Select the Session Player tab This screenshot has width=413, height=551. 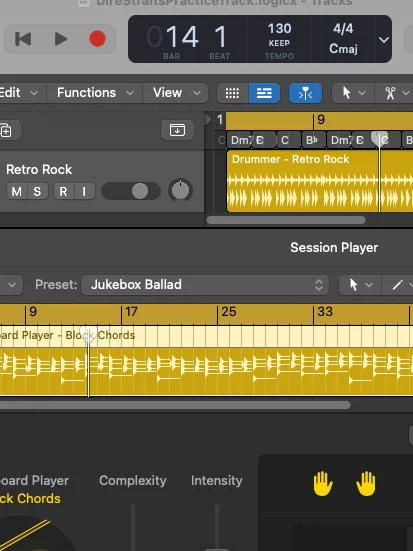click(x=334, y=248)
